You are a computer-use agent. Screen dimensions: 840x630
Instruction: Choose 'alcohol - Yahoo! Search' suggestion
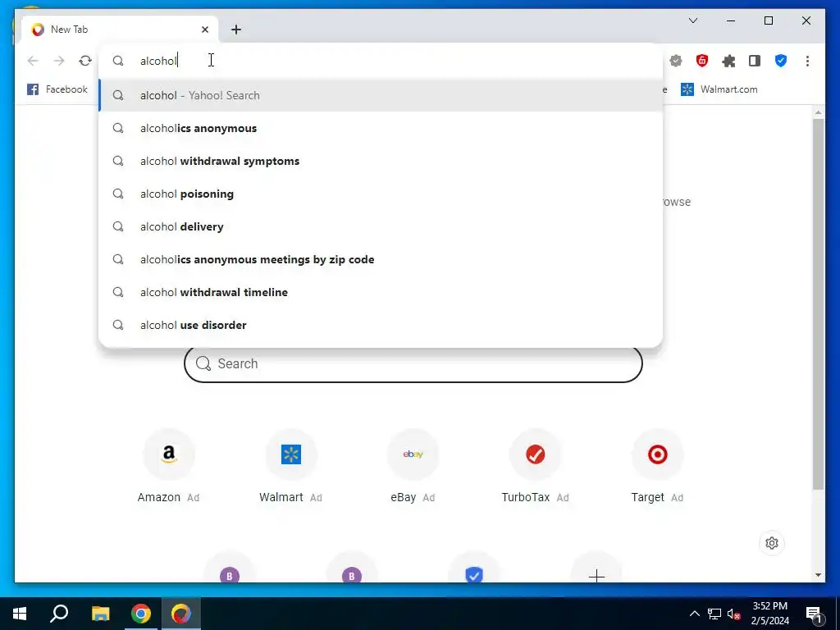(x=381, y=95)
